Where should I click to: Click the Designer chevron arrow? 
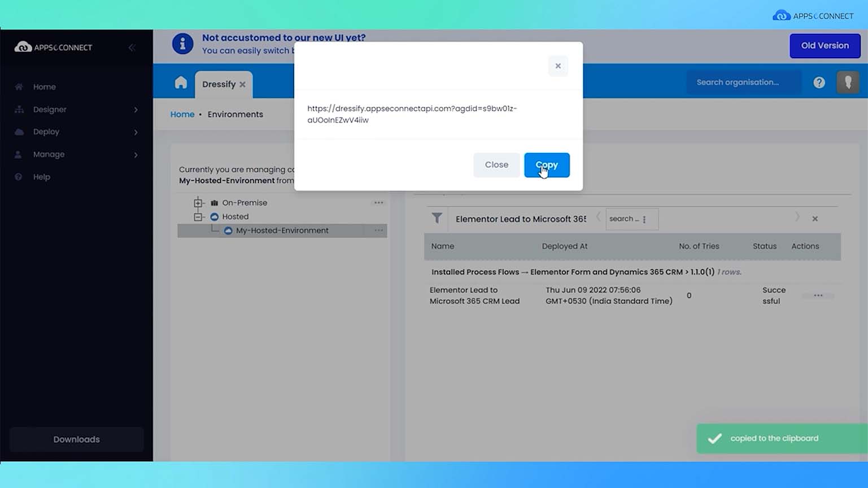pyautogui.click(x=136, y=110)
